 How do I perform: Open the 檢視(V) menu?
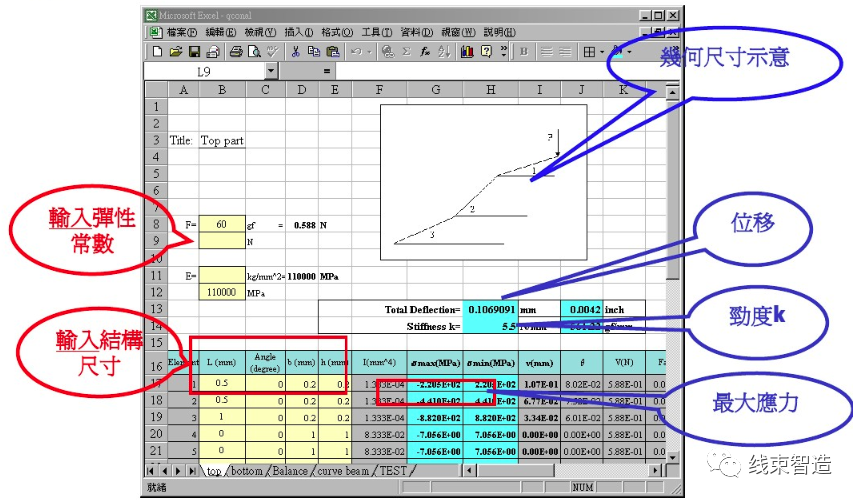[260, 32]
